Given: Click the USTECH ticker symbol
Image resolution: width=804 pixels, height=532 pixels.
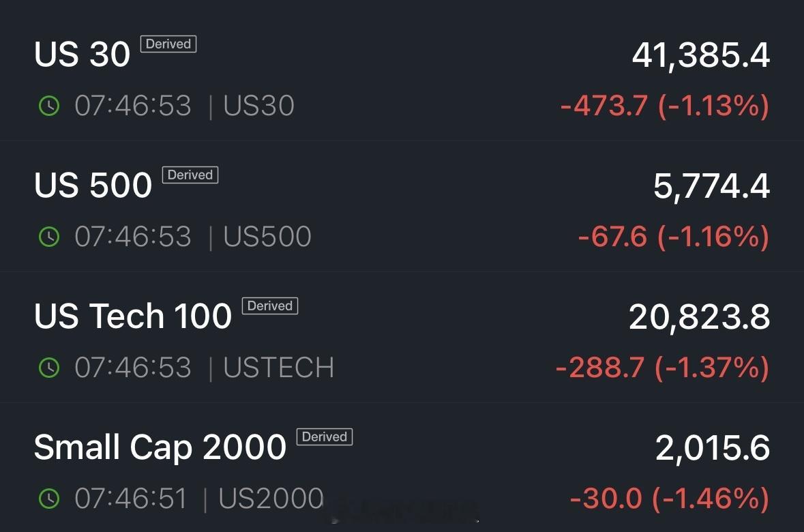Looking at the screenshot, I should tap(278, 368).
